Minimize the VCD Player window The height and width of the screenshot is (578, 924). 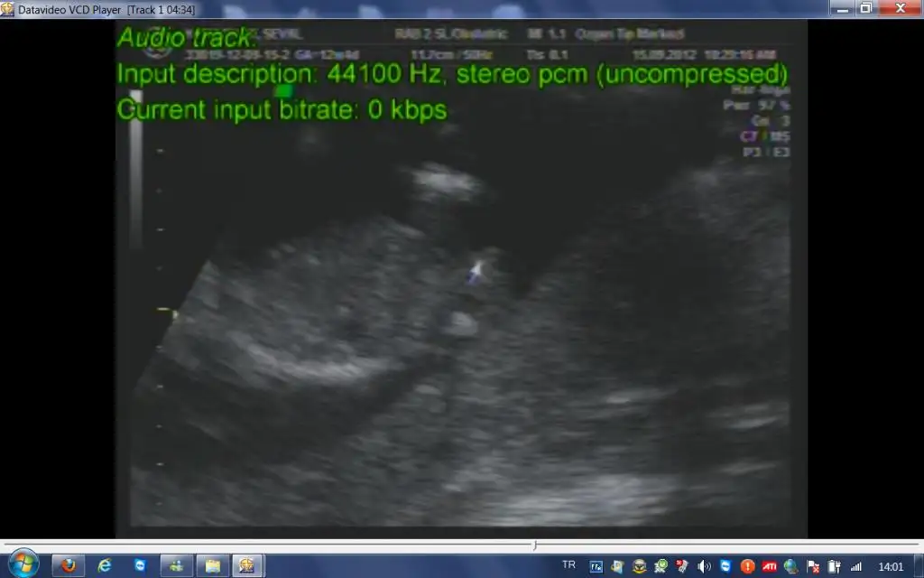(842, 8)
